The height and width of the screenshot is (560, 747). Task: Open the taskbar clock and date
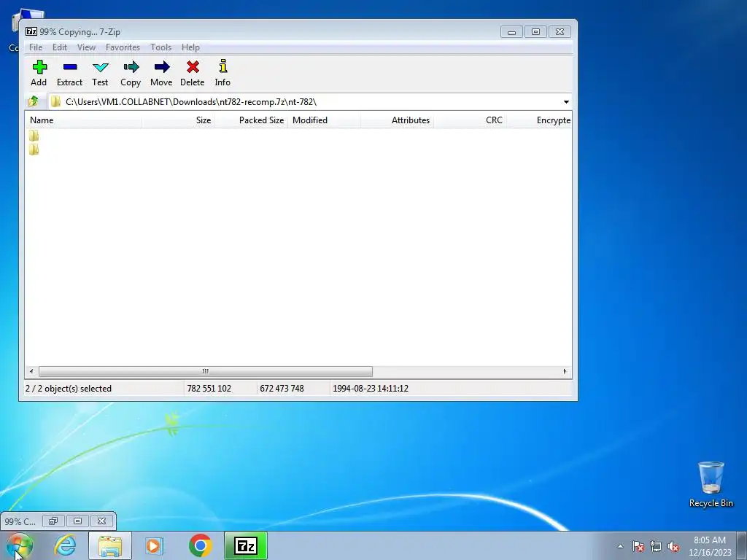coord(709,546)
